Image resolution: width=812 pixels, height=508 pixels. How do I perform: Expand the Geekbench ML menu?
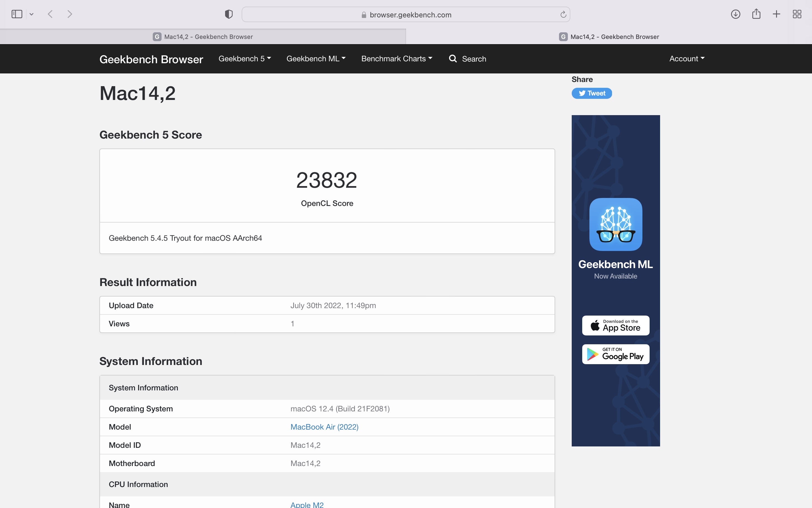coord(316,59)
